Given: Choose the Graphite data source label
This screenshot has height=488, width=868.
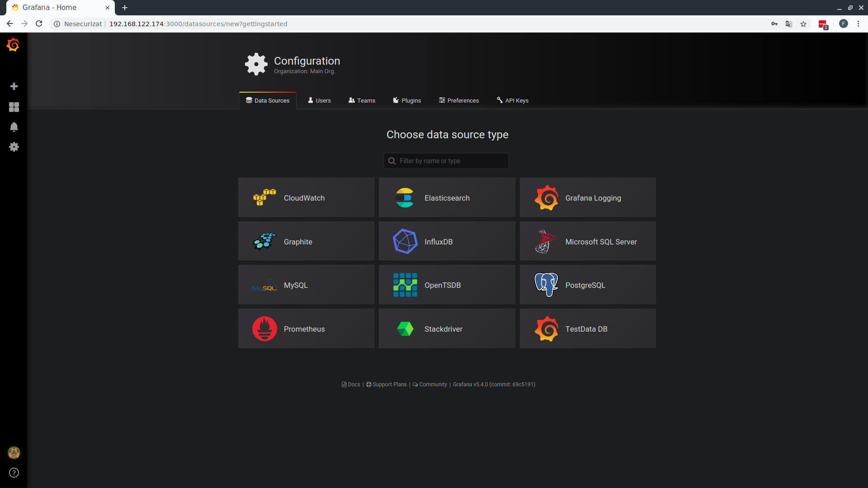Looking at the screenshot, I should click(x=298, y=242).
